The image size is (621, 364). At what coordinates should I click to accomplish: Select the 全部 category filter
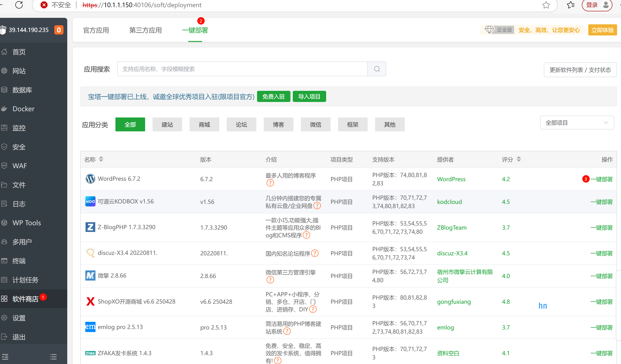130,125
